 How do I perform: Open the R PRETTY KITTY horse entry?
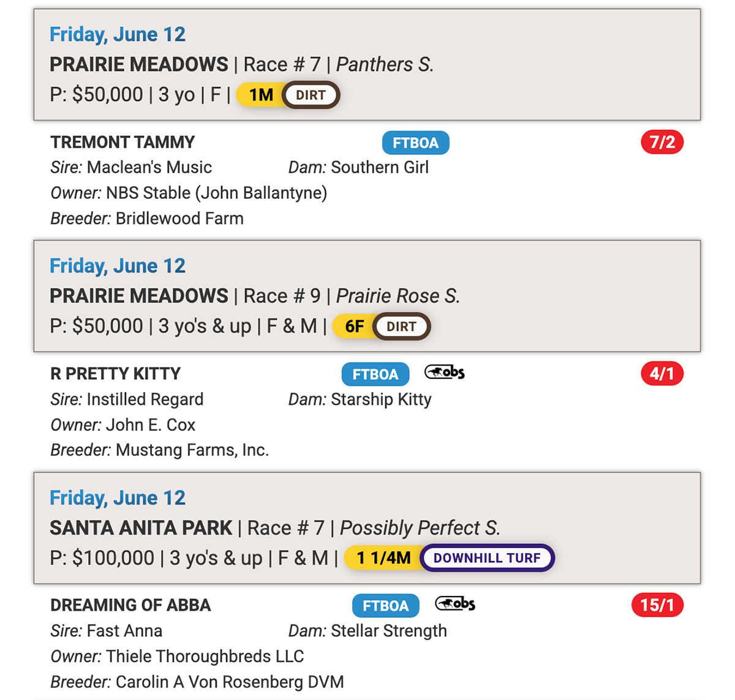[x=116, y=374]
